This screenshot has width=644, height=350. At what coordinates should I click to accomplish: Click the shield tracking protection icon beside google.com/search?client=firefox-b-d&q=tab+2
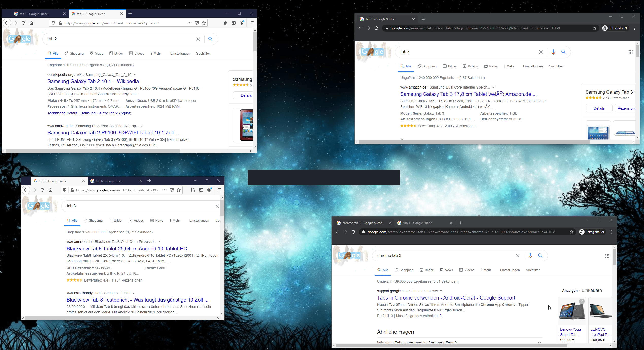pos(53,23)
